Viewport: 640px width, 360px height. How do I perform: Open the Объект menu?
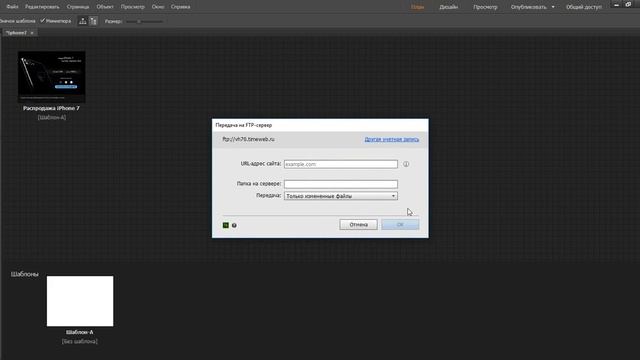[105, 7]
